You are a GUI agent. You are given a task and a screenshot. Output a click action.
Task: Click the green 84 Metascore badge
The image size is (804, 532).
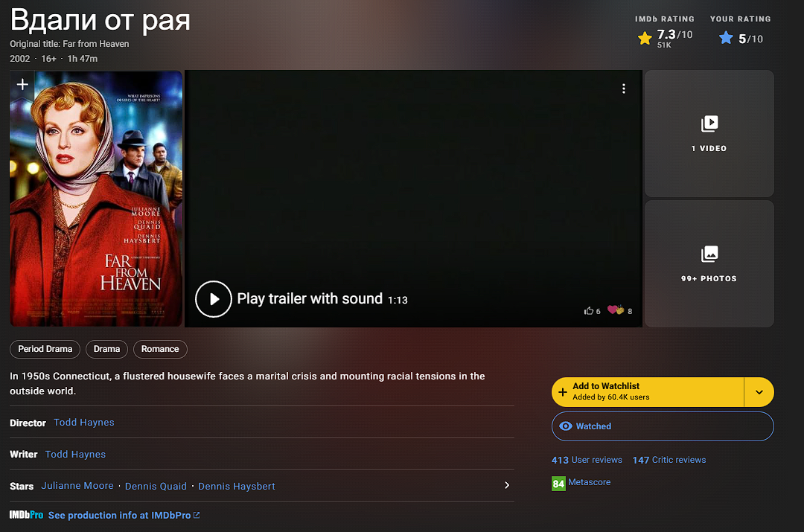[558, 484]
